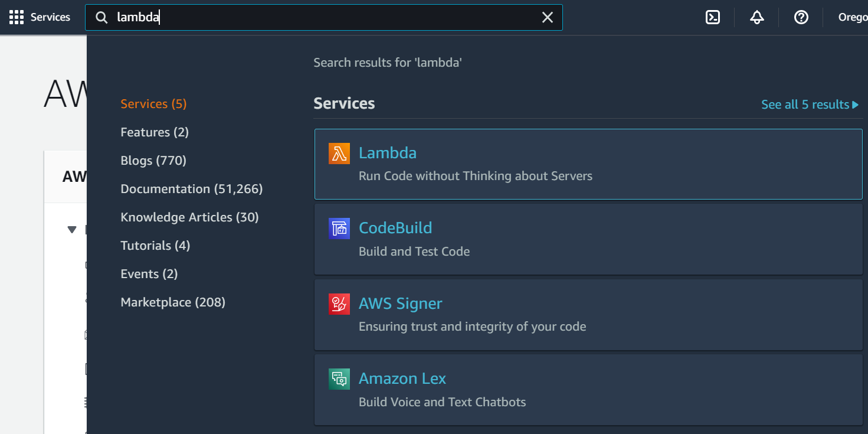Image resolution: width=868 pixels, height=434 pixels.
Task: Click the CodeBuild service icon
Action: point(339,229)
